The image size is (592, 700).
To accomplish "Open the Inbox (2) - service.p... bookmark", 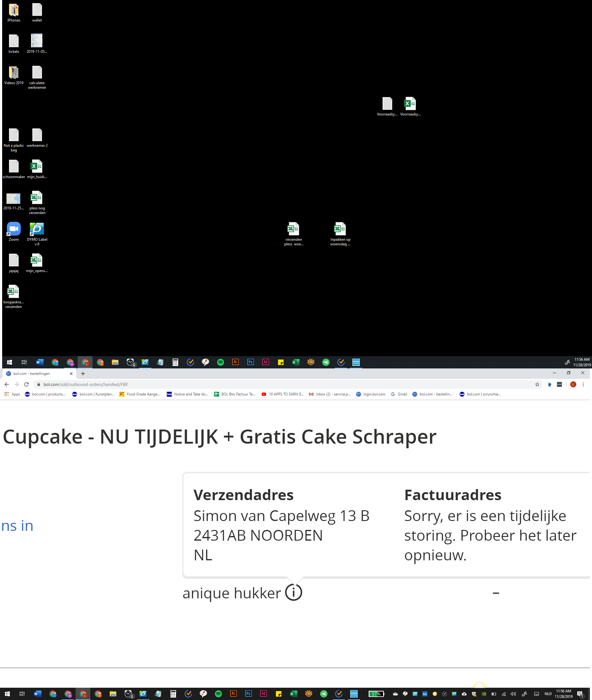I will 330,394.
